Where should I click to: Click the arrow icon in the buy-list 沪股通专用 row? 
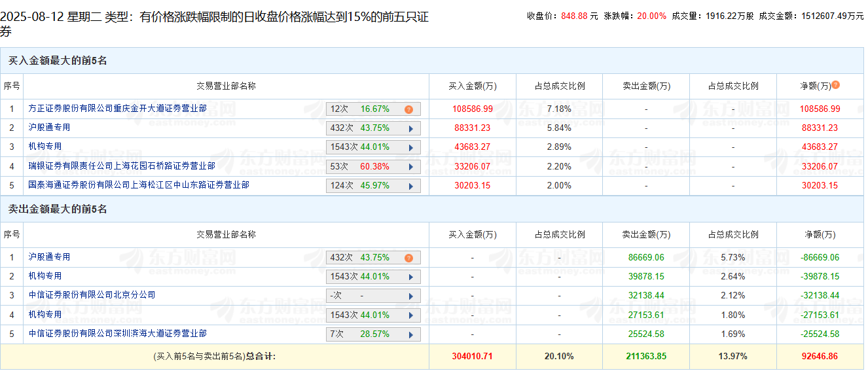(411, 129)
